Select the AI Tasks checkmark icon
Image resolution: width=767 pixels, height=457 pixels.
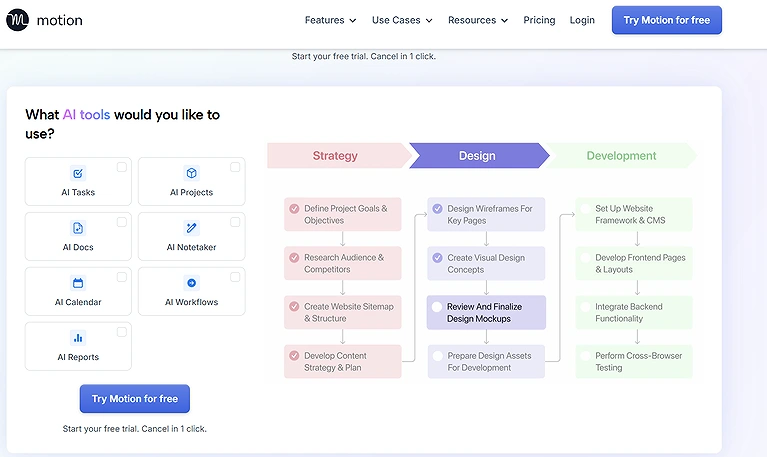pyautogui.click(x=78, y=173)
